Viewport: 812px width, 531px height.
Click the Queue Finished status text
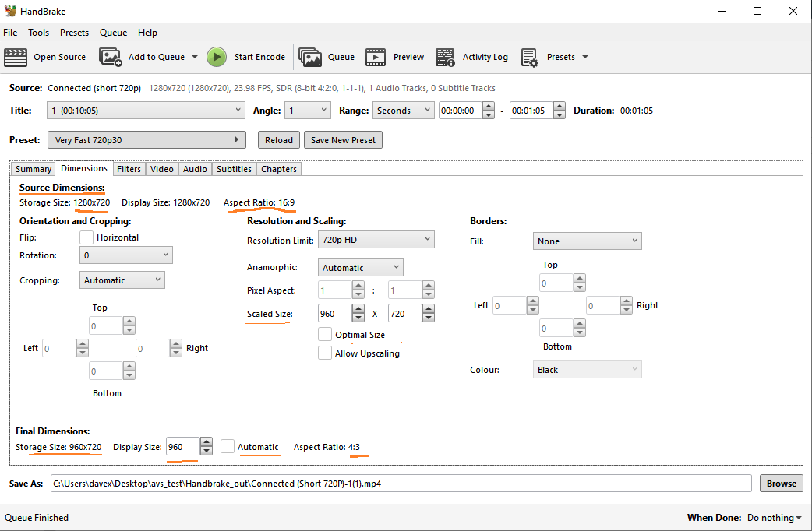point(37,518)
